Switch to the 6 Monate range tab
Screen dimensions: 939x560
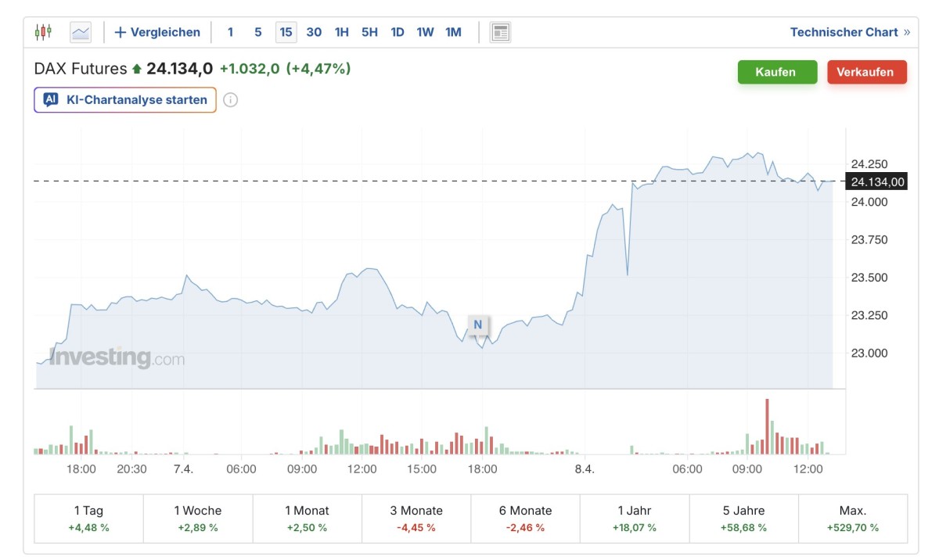click(x=525, y=519)
